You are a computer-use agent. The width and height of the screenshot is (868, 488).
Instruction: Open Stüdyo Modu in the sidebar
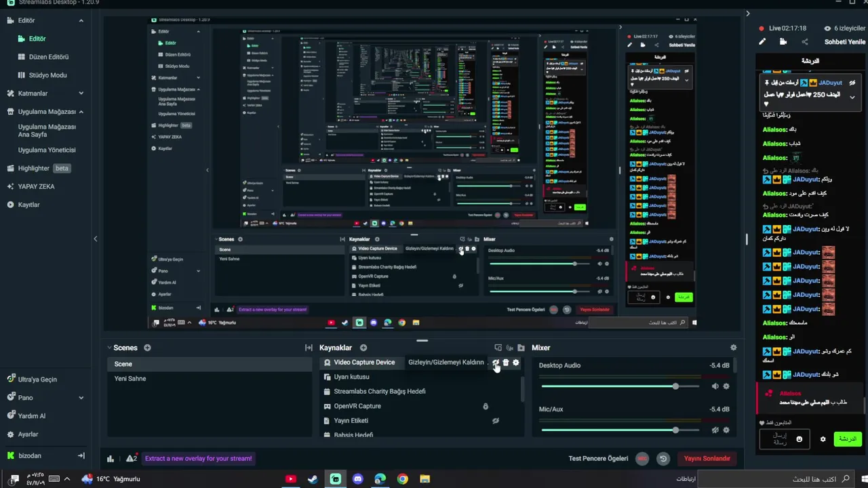click(x=47, y=75)
